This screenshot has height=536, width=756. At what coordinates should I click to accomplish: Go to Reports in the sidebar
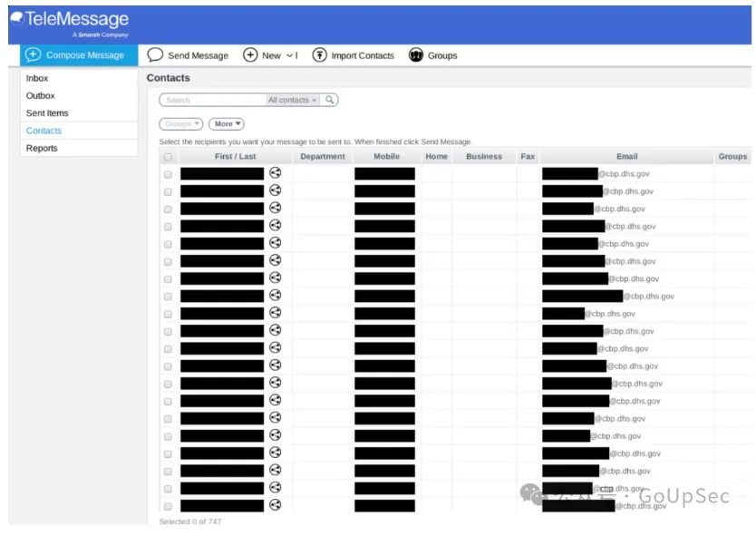42,148
